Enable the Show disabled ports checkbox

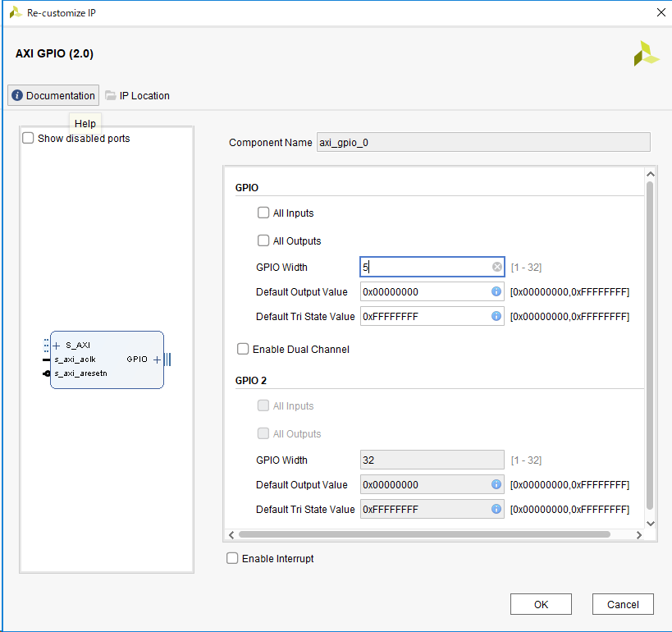click(28, 139)
